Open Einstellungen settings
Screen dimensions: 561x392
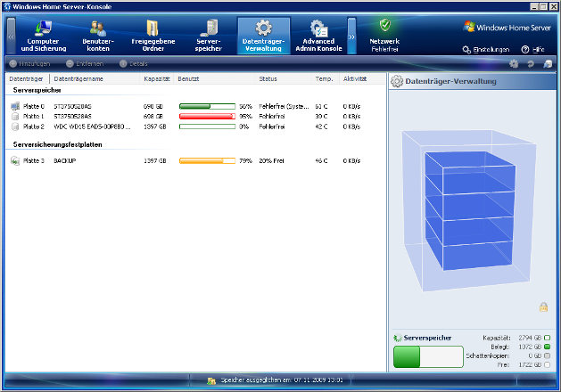point(486,50)
